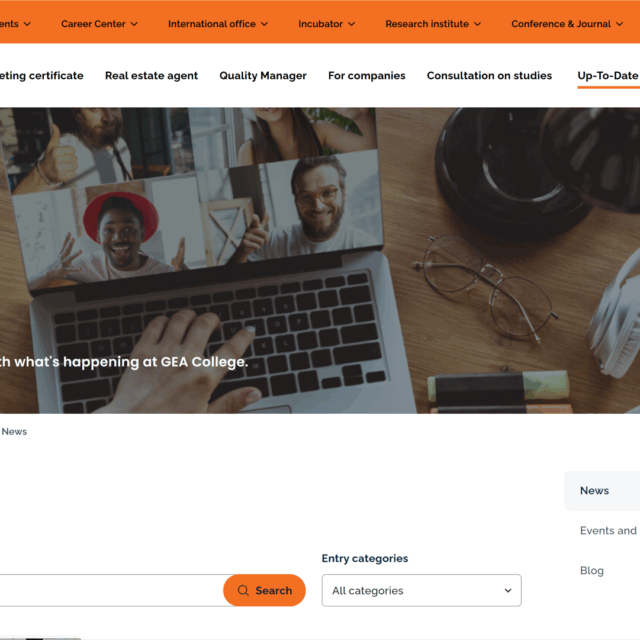The image size is (640, 640).
Task: Expand Conference & Journal menu
Action: coord(567,24)
